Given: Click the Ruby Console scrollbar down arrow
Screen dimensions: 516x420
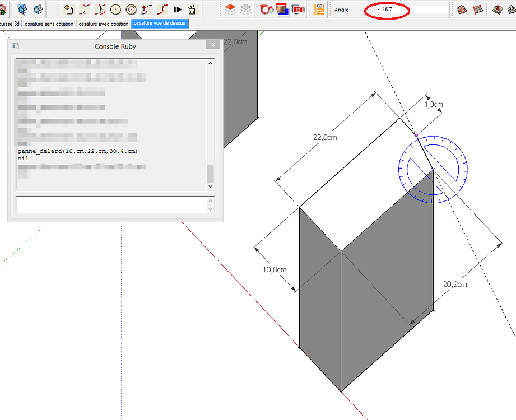Looking at the screenshot, I should pos(210,186).
